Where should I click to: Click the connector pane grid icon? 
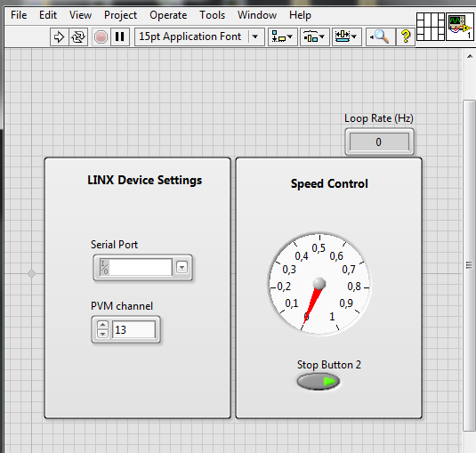[431, 27]
